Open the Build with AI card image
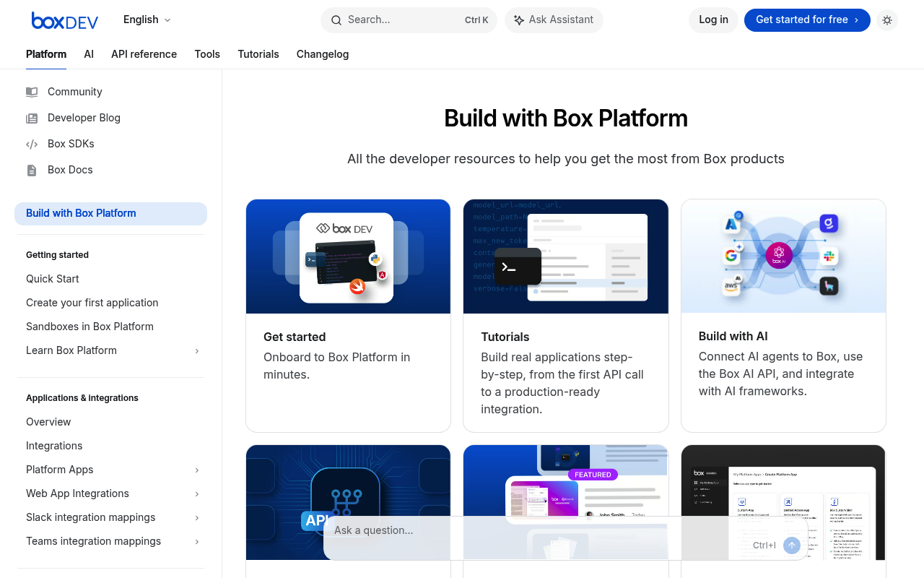Viewport: 924px width, 578px height. pos(783,256)
